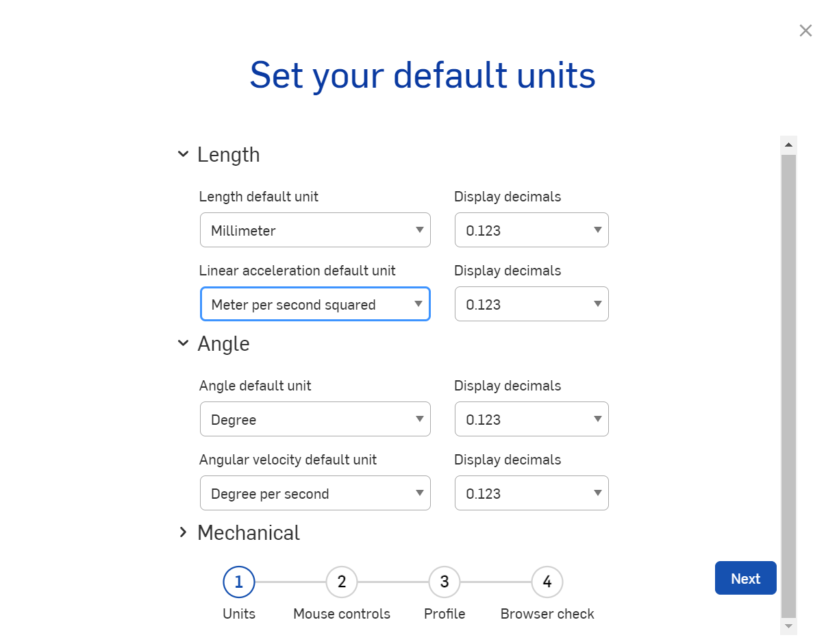Image resolution: width=826 pixels, height=644 pixels.
Task: Click the vertical scrollbar thumb
Action: (788, 384)
